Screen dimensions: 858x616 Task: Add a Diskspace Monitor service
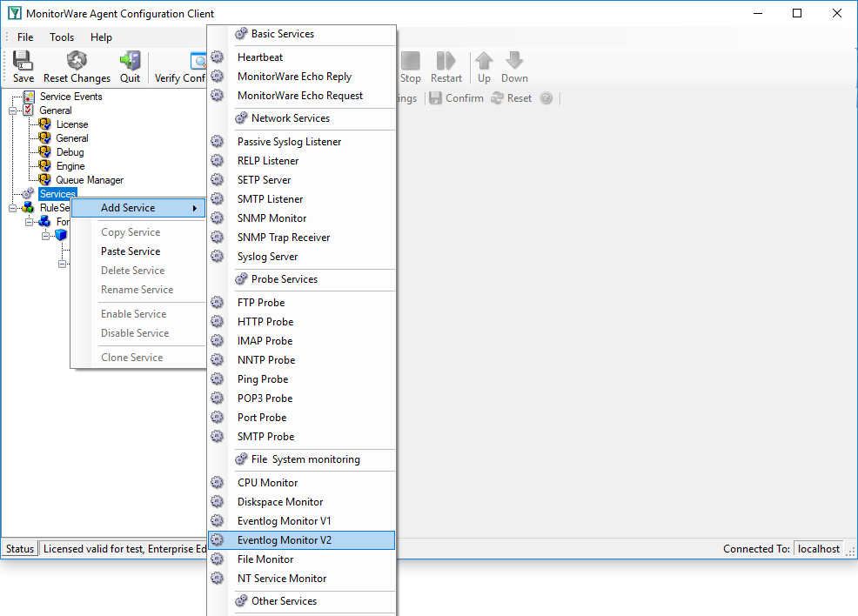[301, 501]
